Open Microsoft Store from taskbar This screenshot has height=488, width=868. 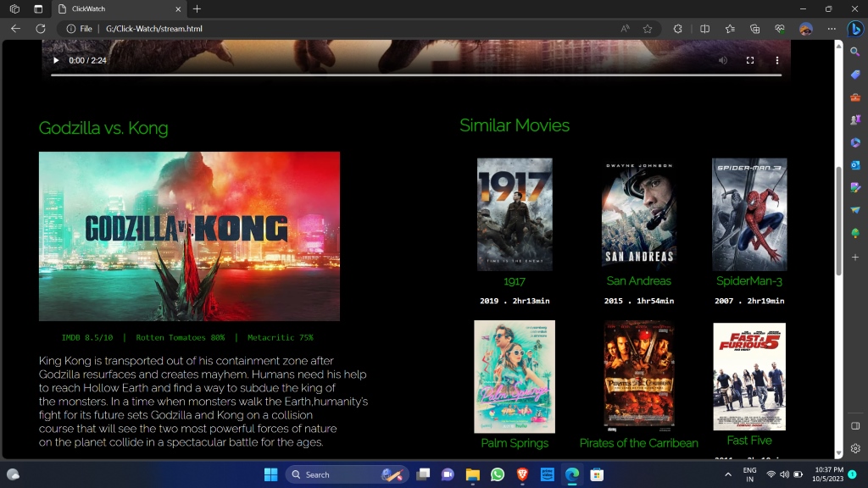[x=597, y=474]
